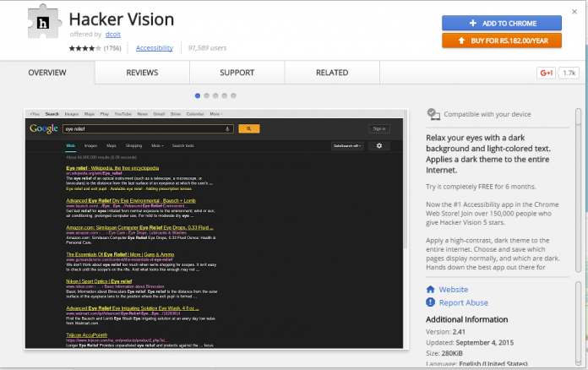This screenshot has height=370, width=588.
Task: Click the gear icon in screenshot
Action: [x=379, y=145]
